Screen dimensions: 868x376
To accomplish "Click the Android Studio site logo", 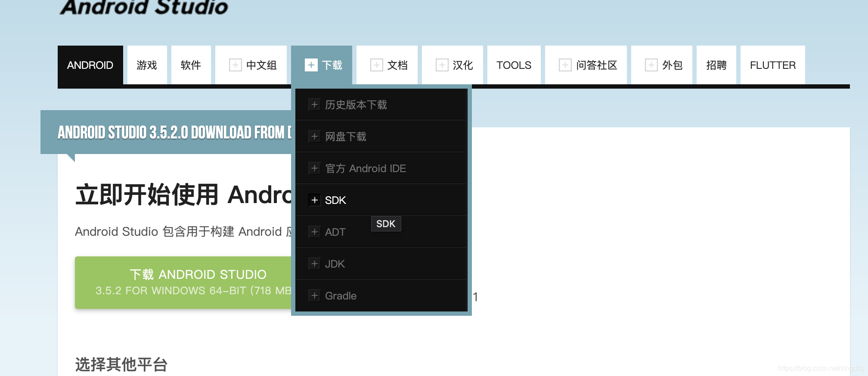I will (x=144, y=7).
